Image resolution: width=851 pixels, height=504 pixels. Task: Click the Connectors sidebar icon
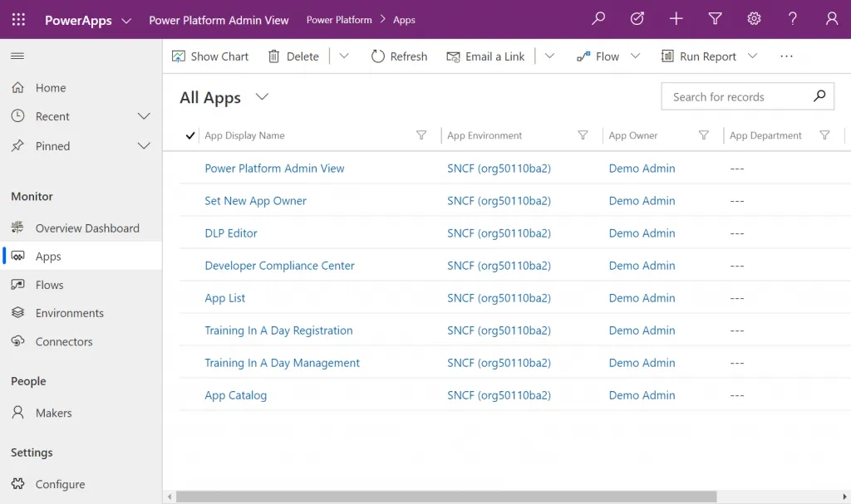coord(18,341)
